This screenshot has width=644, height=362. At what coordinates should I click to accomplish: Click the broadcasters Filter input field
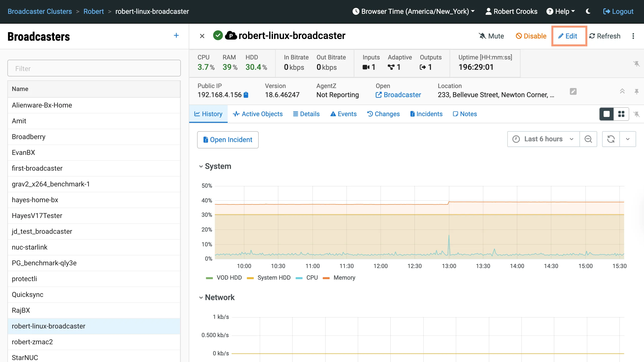pyautogui.click(x=94, y=68)
